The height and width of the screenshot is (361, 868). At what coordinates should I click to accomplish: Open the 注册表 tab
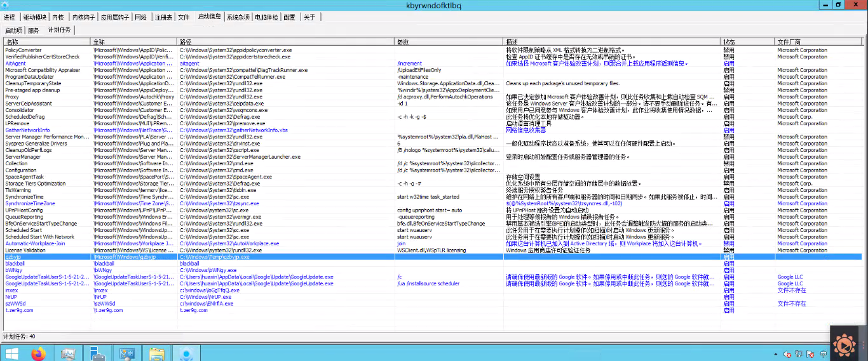[164, 17]
